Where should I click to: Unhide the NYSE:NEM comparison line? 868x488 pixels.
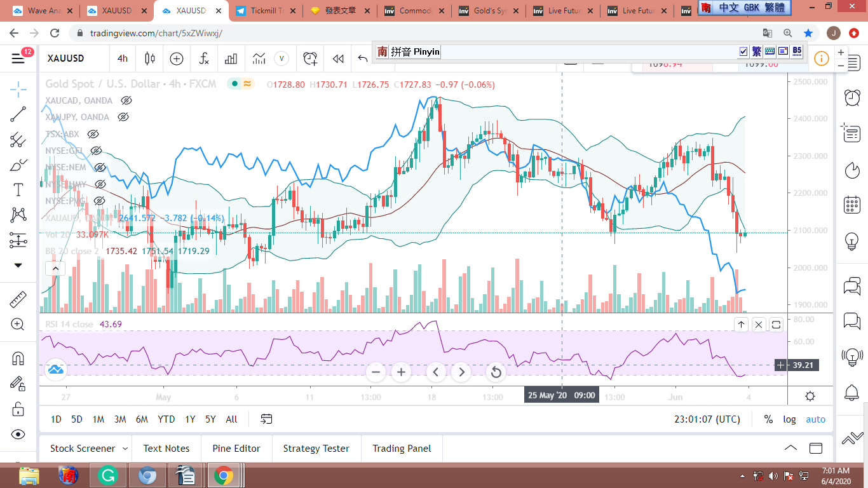pyautogui.click(x=100, y=167)
